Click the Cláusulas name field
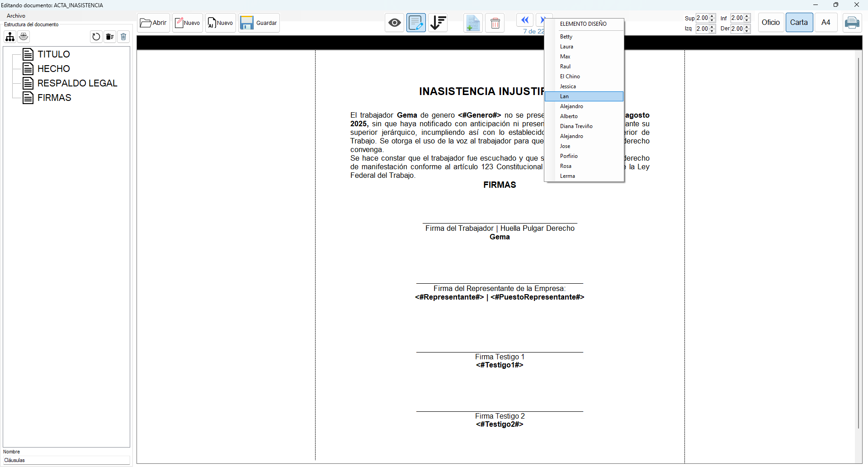This screenshot has width=868, height=467. [66, 460]
